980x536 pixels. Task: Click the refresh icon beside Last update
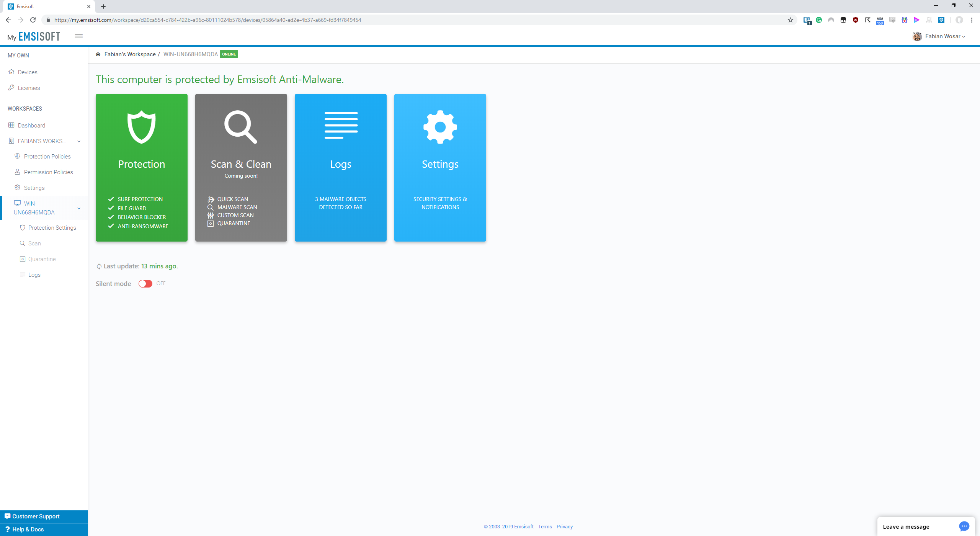pos(99,266)
